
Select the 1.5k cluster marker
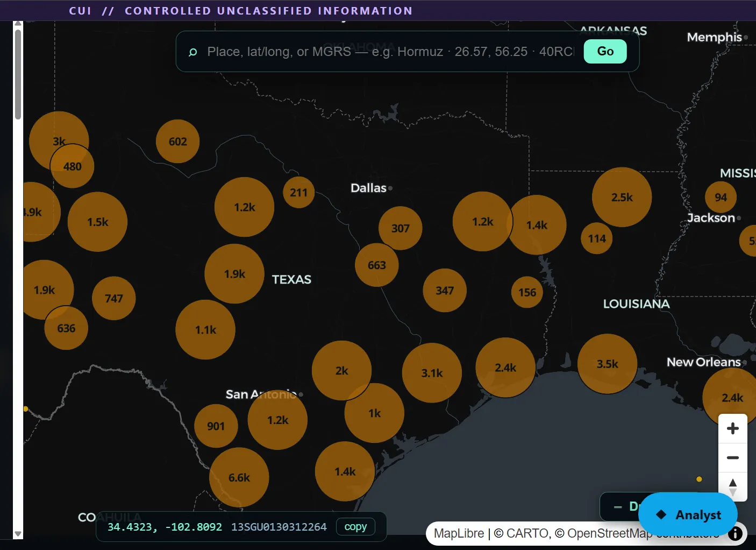97,222
